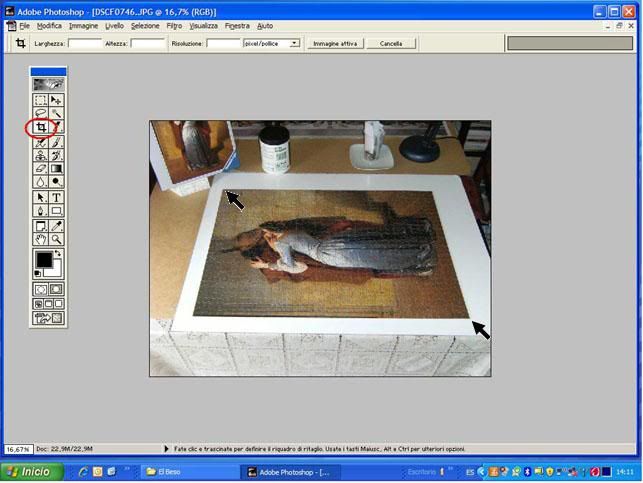Switch to Standard edit mode

pyautogui.click(x=40, y=289)
